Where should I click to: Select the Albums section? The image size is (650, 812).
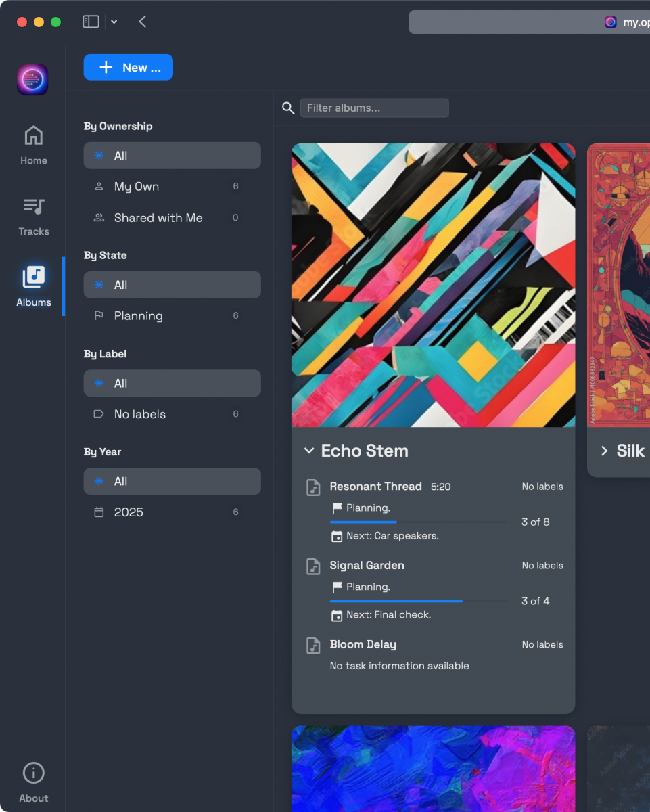33,286
